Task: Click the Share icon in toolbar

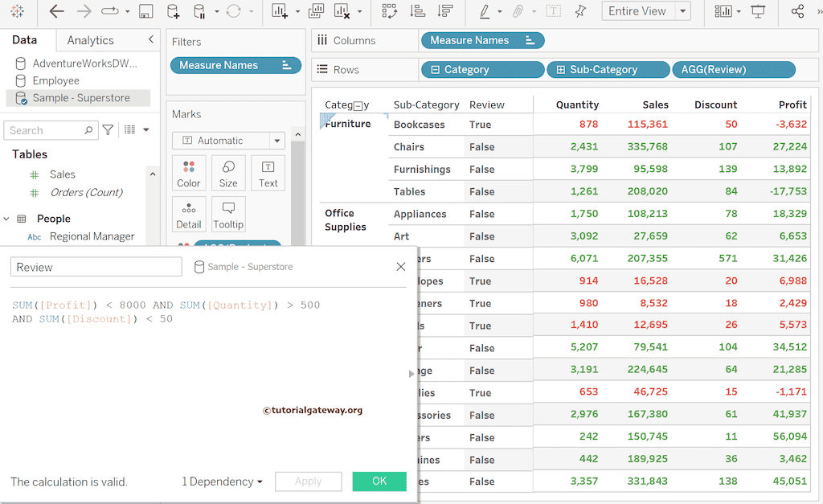Action: pyautogui.click(x=797, y=11)
